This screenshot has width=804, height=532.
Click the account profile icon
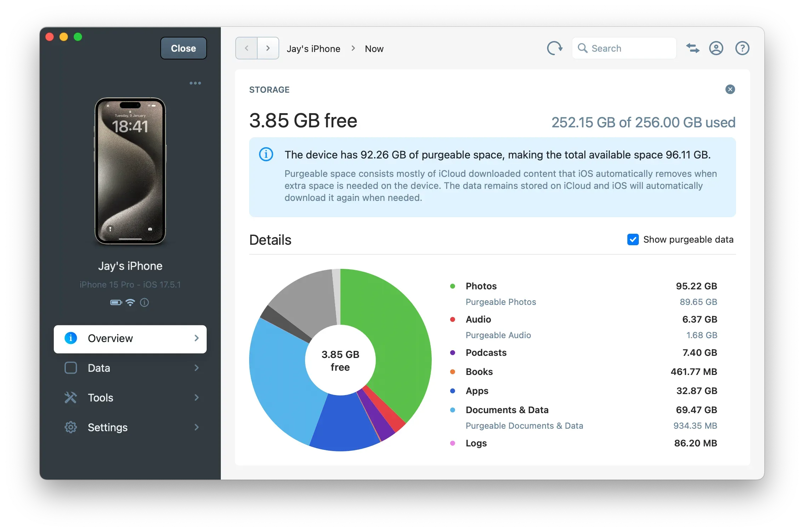click(x=716, y=48)
